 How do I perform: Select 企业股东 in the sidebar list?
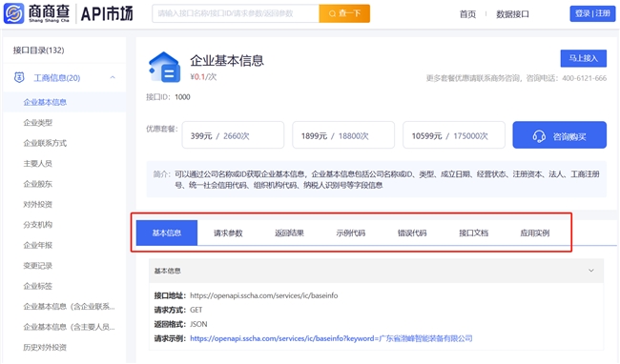coord(38,184)
